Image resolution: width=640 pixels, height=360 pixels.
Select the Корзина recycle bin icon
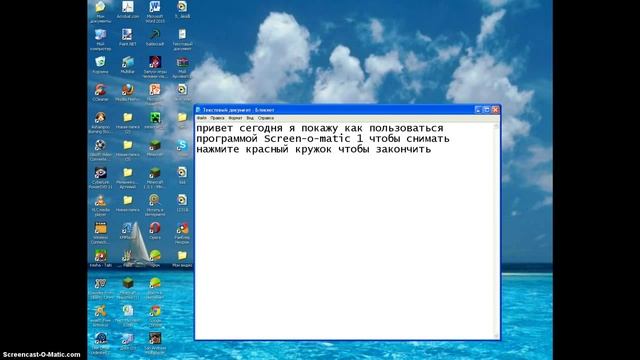[100, 65]
